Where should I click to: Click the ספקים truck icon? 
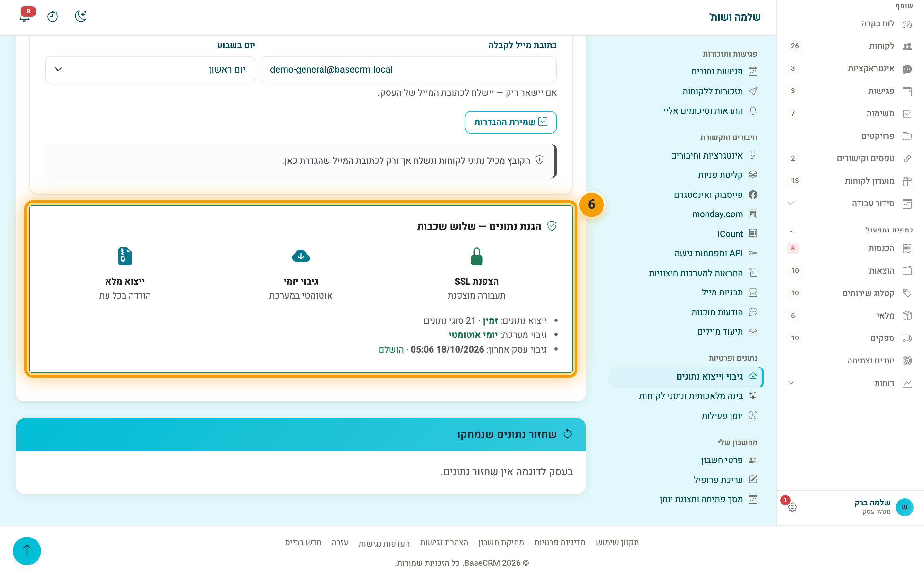pyautogui.click(x=907, y=338)
